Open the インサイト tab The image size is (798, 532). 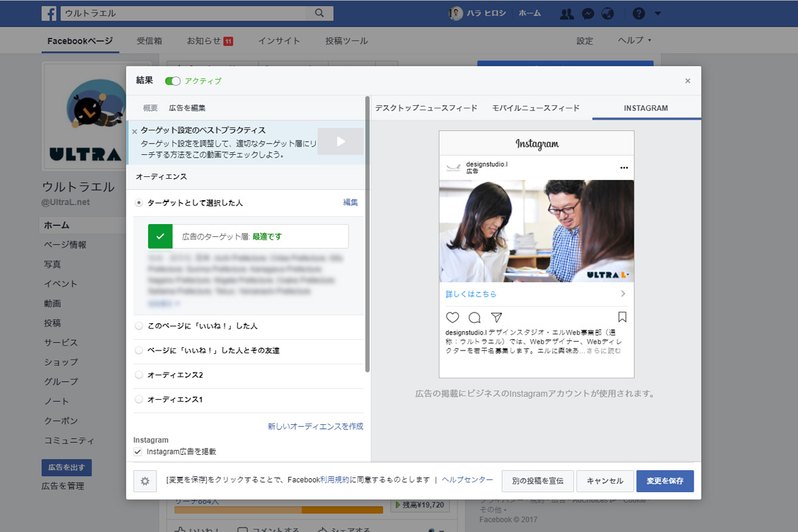[x=279, y=41]
